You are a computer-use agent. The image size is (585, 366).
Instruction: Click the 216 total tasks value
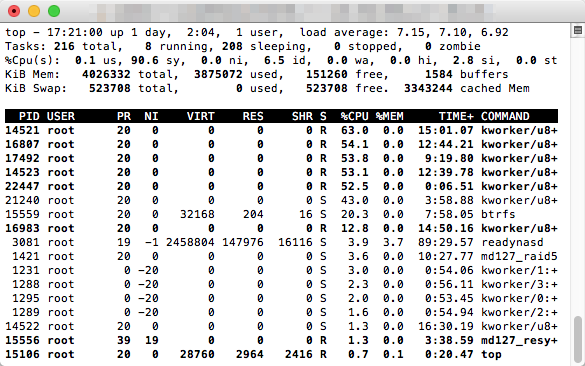(64, 47)
